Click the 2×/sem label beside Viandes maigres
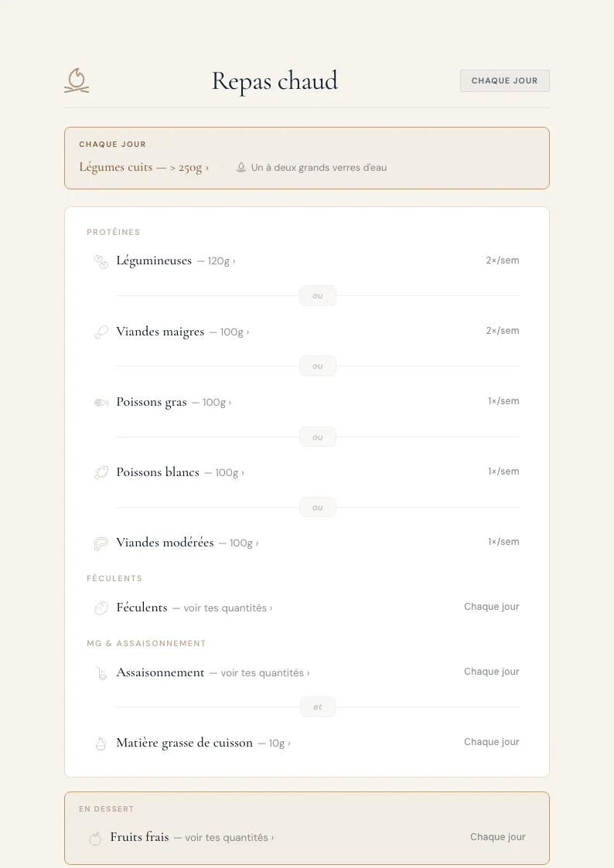Viewport: 614px width, 868px height. pyautogui.click(x=503, y=331)
